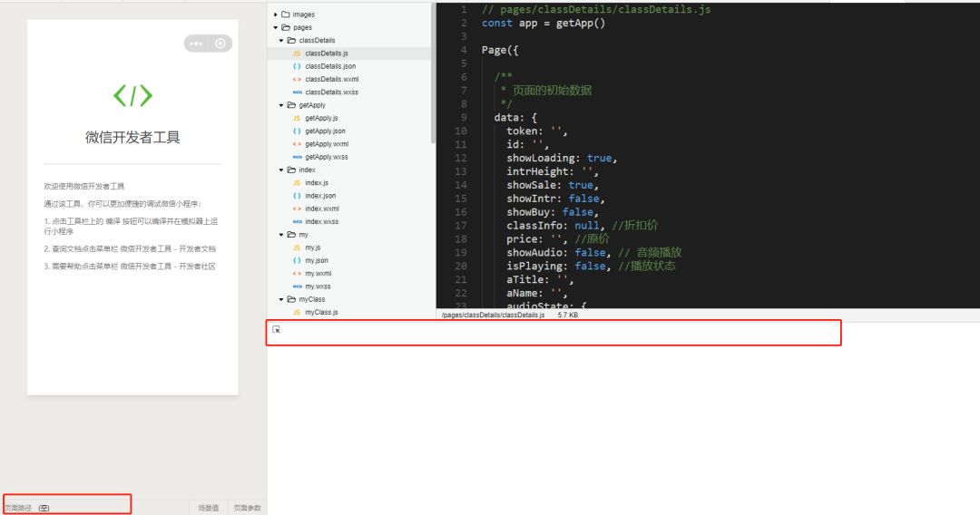Screen dimensions: 980x515
Task: Click wxml icon beside classDetails.wxml
Action: click(297, 79)
